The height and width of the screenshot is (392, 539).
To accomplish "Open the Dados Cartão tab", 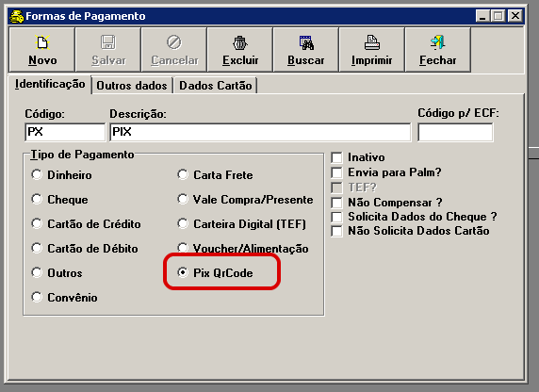I will 216,85.
